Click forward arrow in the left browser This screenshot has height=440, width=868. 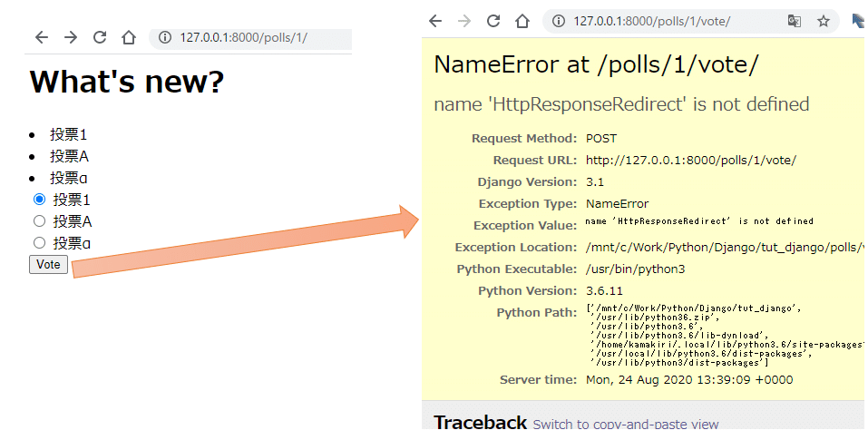tap(71, 37)
